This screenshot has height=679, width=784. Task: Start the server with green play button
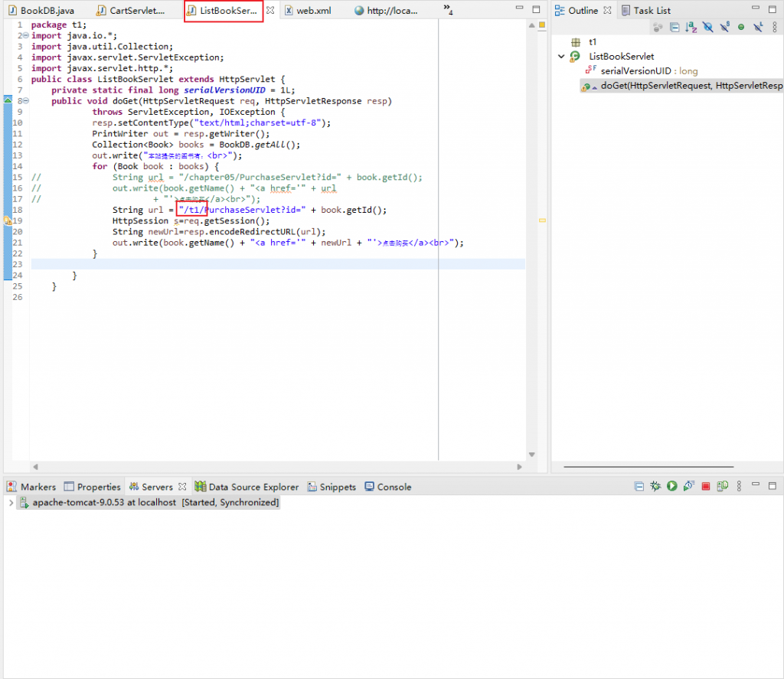[672, 487]
